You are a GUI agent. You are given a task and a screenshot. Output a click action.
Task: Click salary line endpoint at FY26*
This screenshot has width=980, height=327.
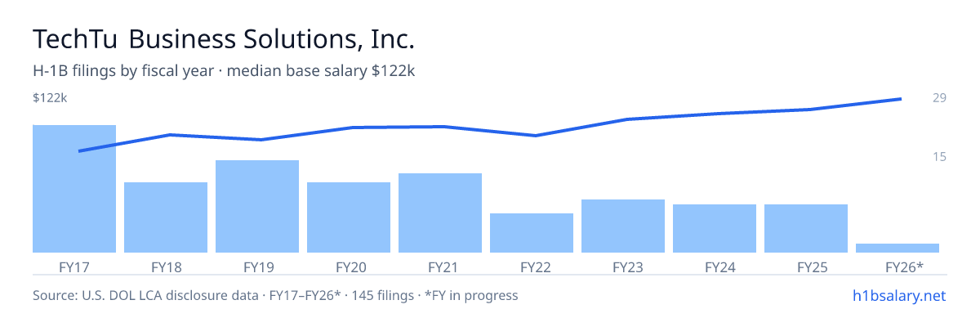coord(901,99)
